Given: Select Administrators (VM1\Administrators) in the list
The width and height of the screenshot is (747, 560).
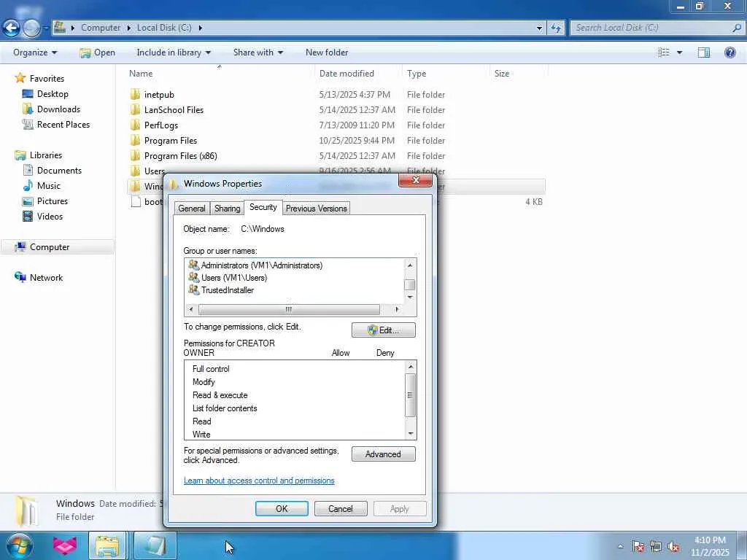Looking at the screenshot, I should pos(262,265).
